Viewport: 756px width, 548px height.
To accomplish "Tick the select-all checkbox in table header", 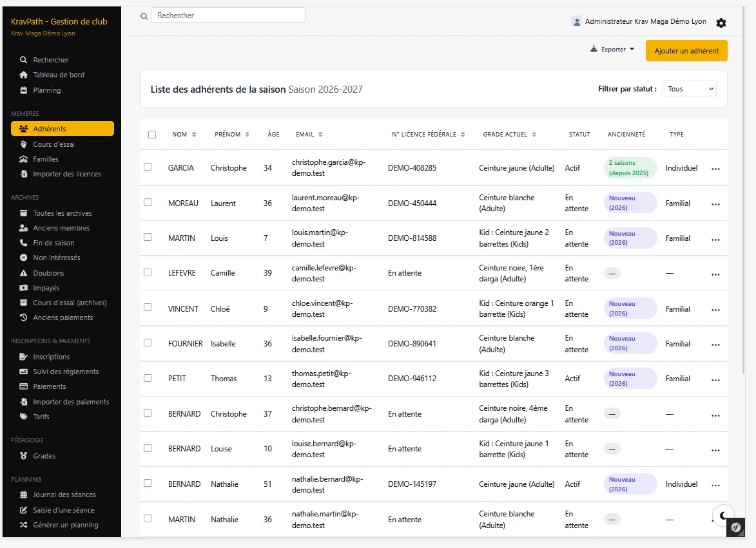I will [152, 135].
